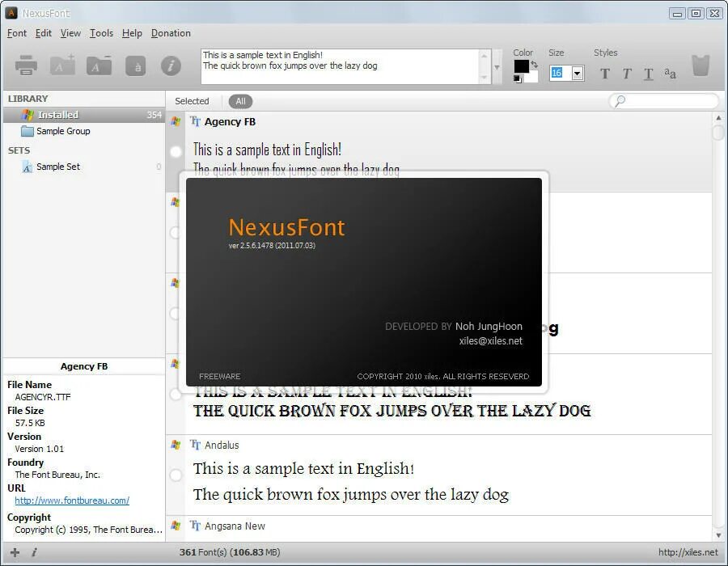Toggle selection circle for Andalus font

(176, 475)
